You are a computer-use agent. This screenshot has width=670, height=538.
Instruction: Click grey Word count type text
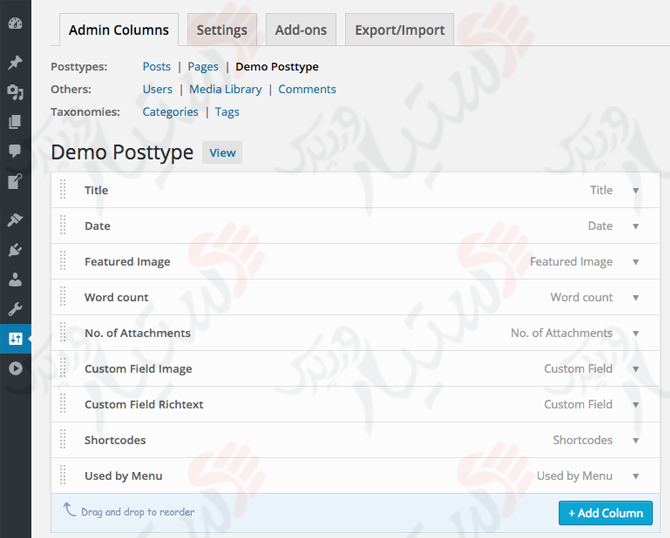(582, 297)
